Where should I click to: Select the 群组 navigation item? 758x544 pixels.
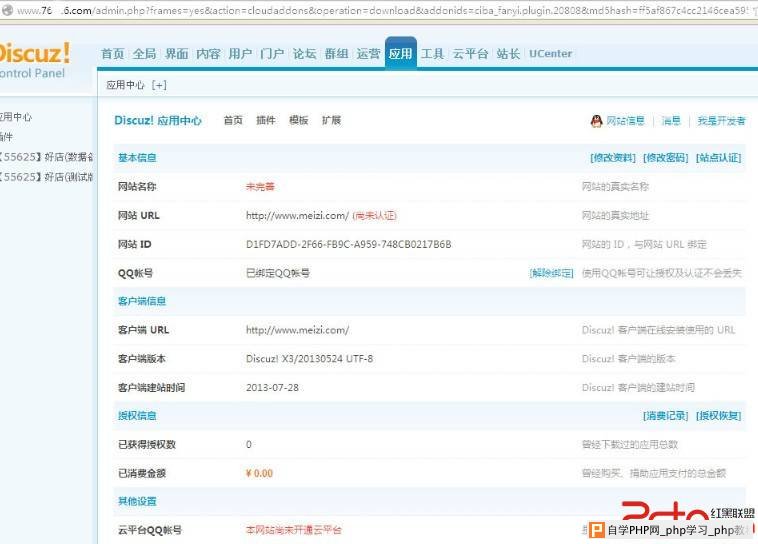pyautogui.click(x=336, y=54)
